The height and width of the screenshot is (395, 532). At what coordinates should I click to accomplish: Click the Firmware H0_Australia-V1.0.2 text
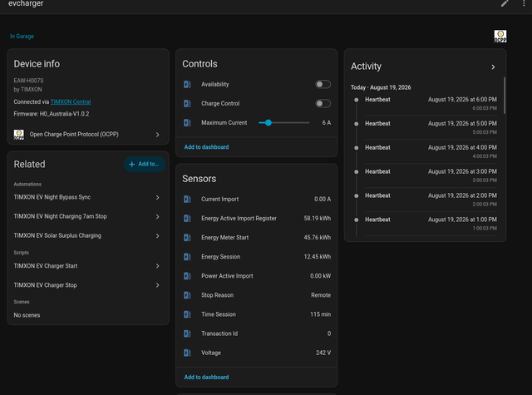tap(52, 114)
